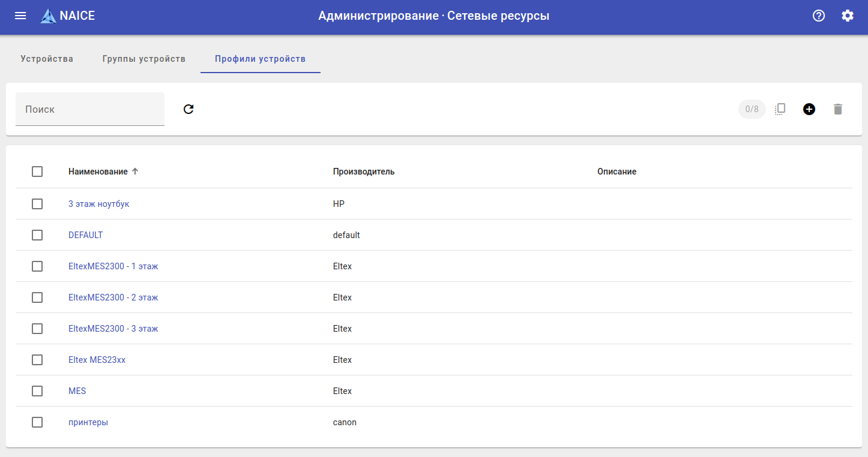
Task: Click the trash delete icon
Action: (838, 109)
